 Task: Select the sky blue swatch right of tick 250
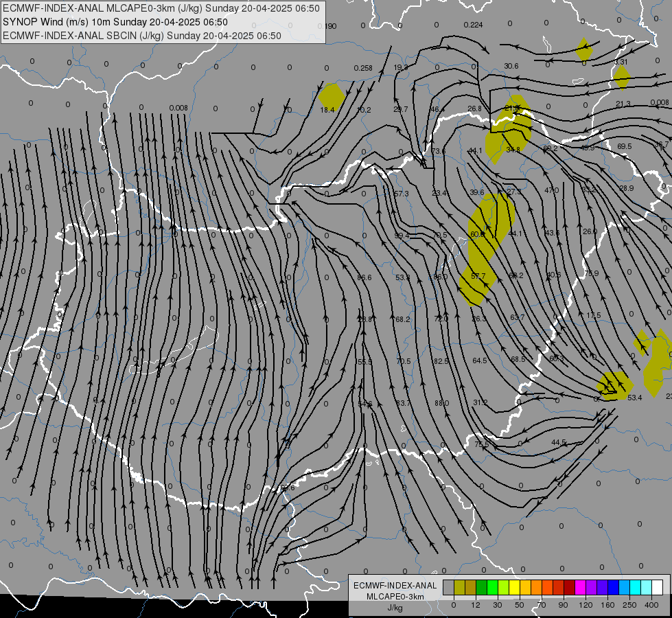[x=625, y=587]
